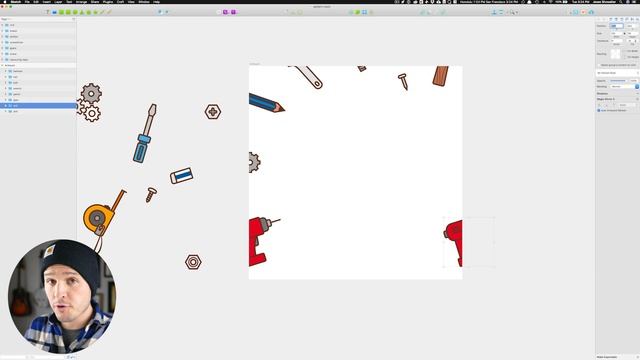Collapse the Artboard row in layer list
Screen dimensions: 640x360
[x=2, y=65]
